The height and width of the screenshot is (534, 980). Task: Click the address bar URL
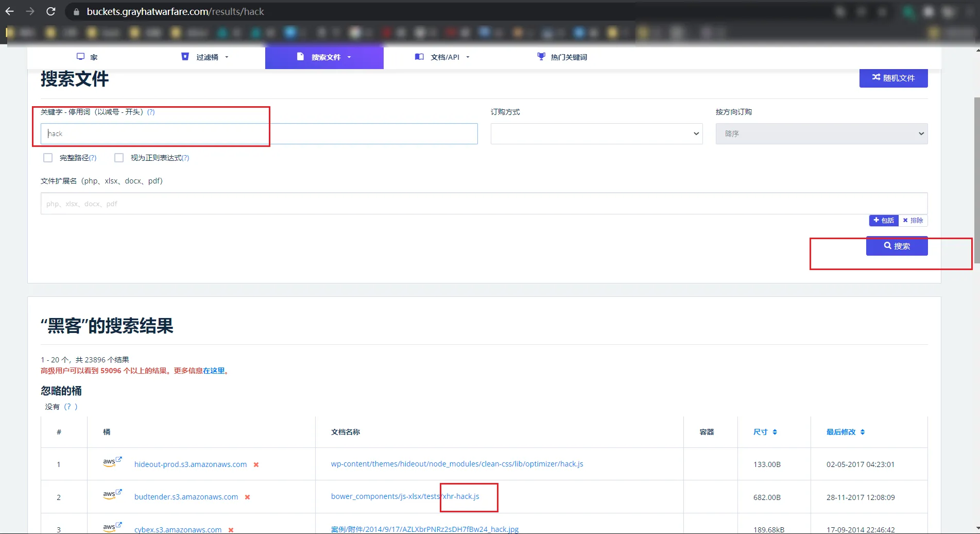click(x=175, y=11)
